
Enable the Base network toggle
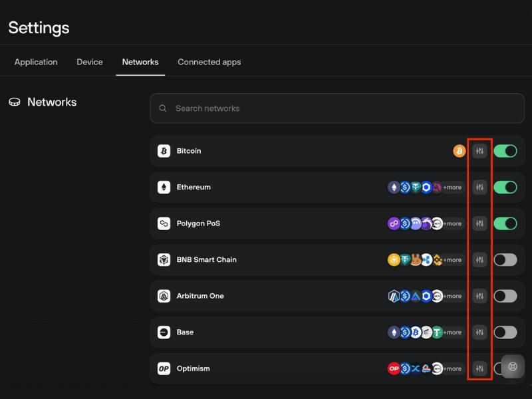(x=505, y=332)
